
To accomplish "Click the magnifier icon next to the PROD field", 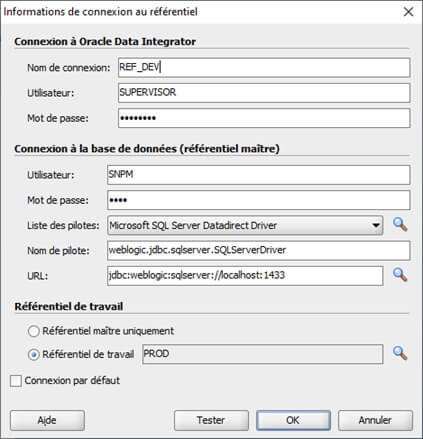I will [x=400, y=353].
